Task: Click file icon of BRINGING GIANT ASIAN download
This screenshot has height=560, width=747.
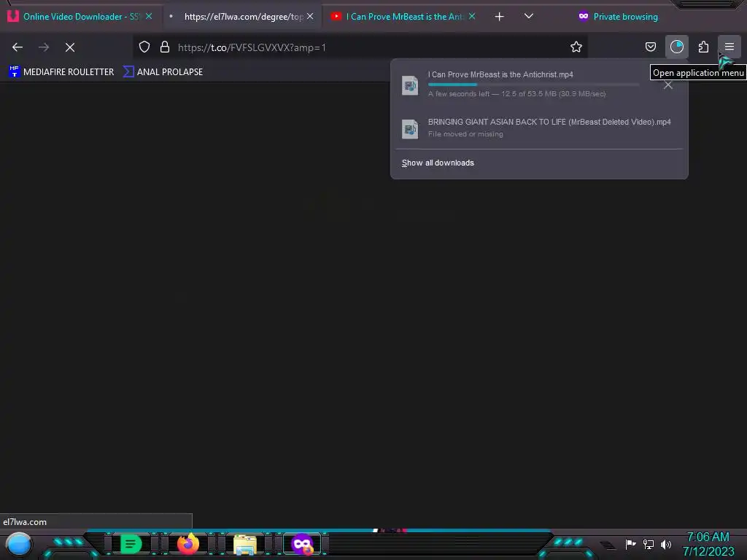Action: [410, 128]
